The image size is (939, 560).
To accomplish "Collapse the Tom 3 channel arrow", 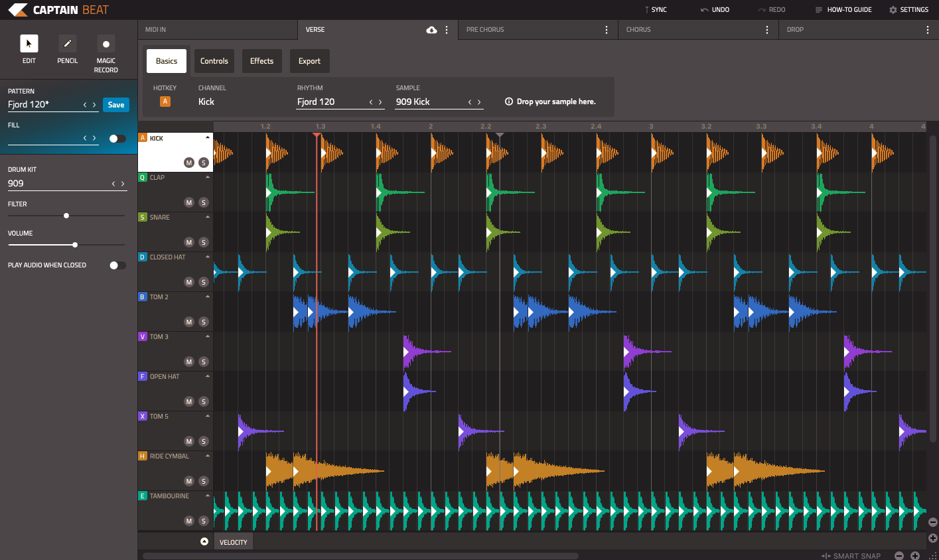I will tap(208, 336).
